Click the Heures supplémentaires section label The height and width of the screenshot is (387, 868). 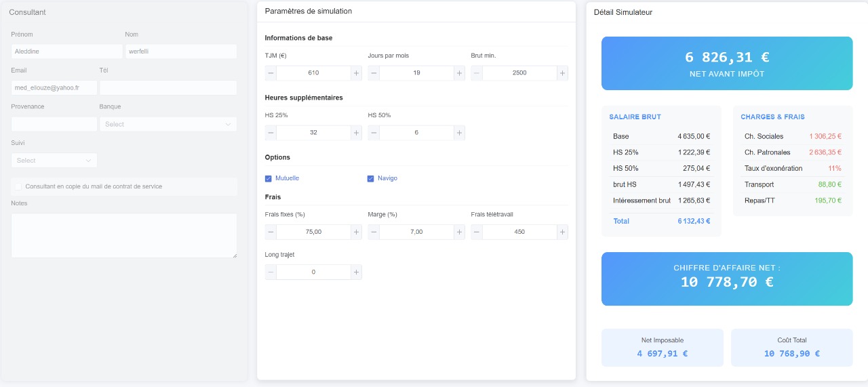pyautogui.click(x=304, y=98)
